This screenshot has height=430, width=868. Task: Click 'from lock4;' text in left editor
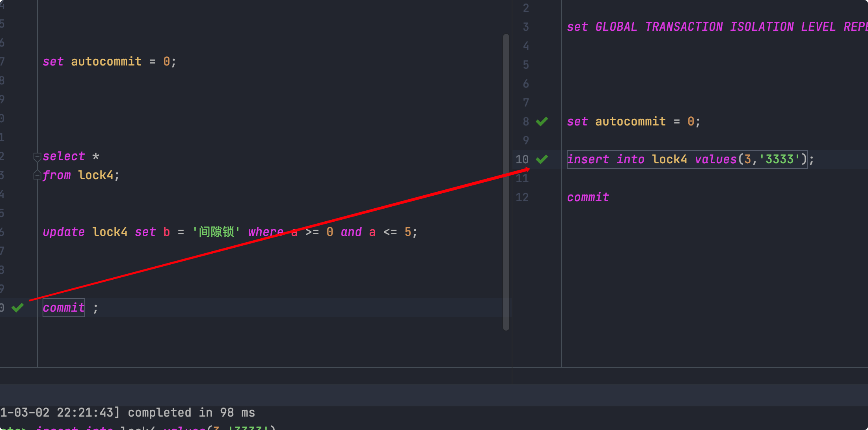point(81,175)
